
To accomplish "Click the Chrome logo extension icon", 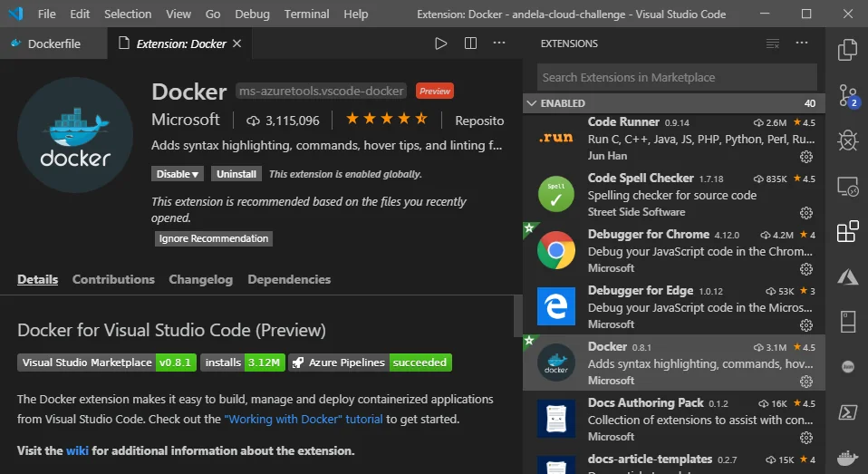I will coord(555,250).
